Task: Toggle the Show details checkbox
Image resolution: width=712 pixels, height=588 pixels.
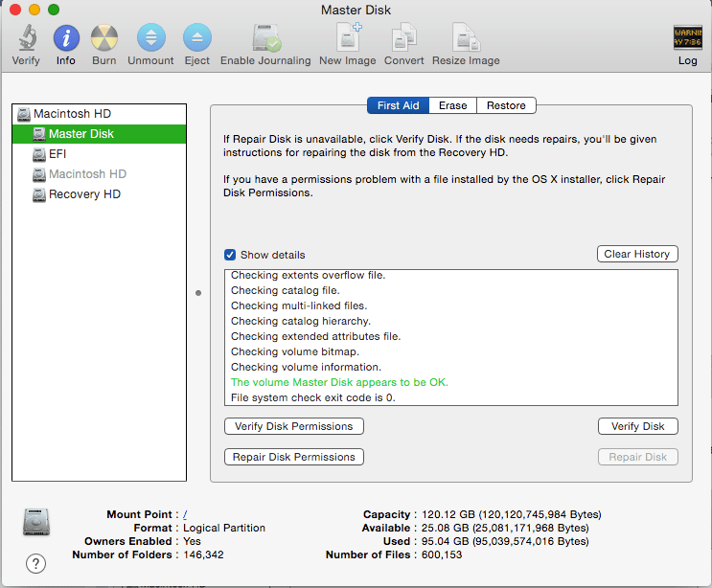Action: coord(230,255)
